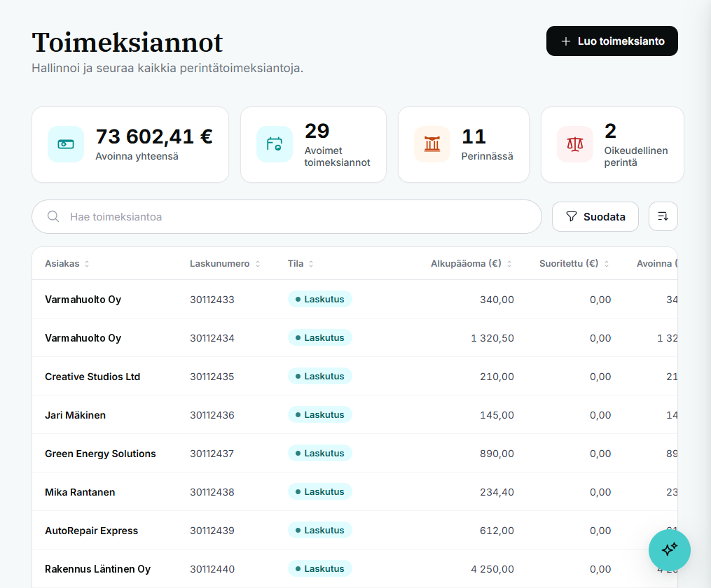Image resolution: width=711 pixels, height=588 pixels.
Task: Click invoice number 30112437
Action: coord(212,454)
